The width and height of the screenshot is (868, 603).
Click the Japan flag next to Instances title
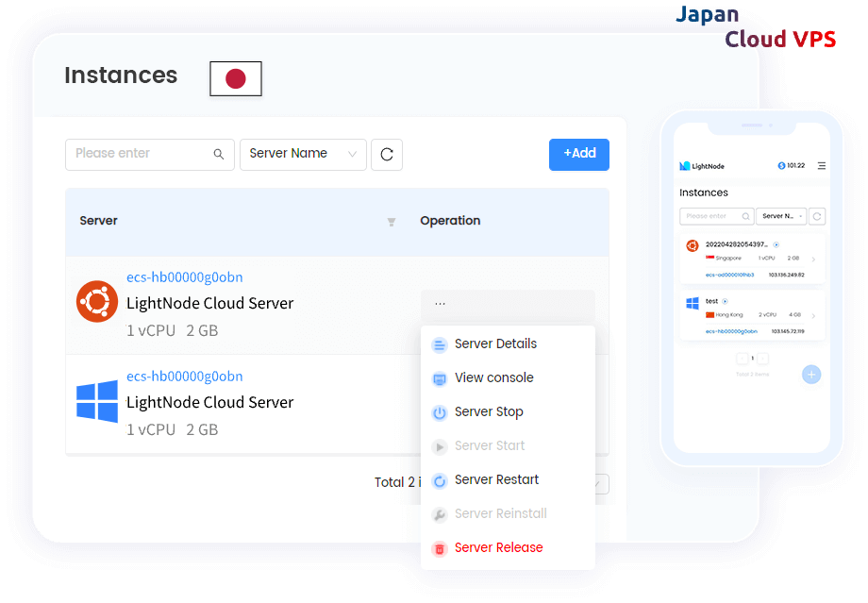235,78
